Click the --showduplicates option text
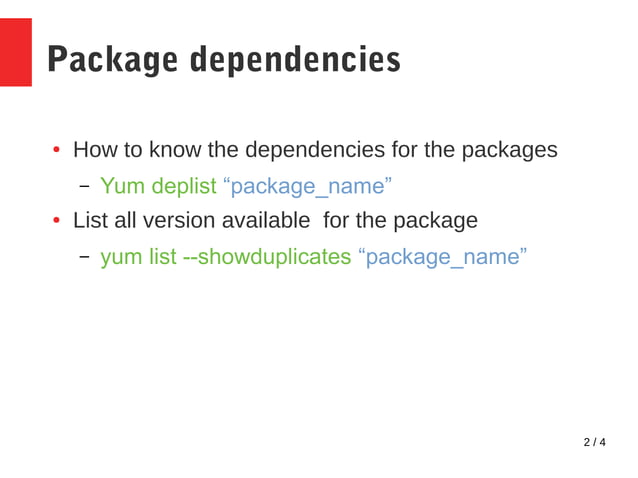The height and width of the screenshot is (478, 638). tap(267, 257)
